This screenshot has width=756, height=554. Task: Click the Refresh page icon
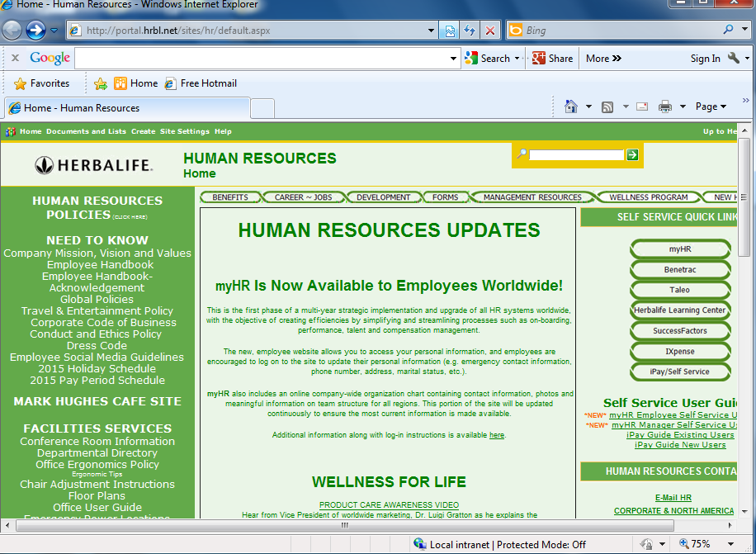470,31
